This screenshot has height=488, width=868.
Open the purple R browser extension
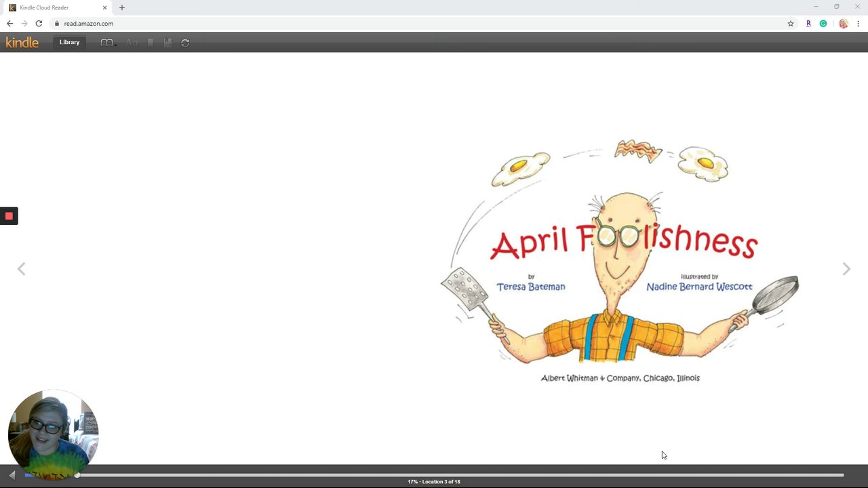[808, 23]
